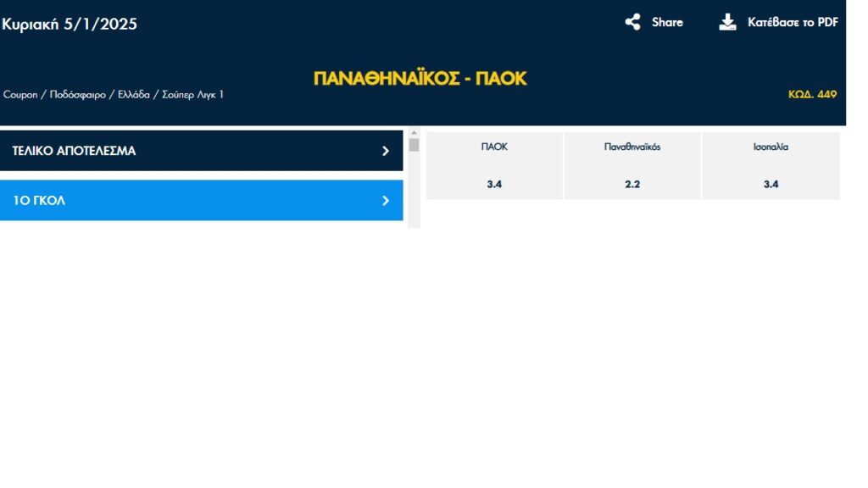Screen dimensions: 868x488
Task: Click the ΚΩΔ. 449 match code
Action: tap(812, 94)
